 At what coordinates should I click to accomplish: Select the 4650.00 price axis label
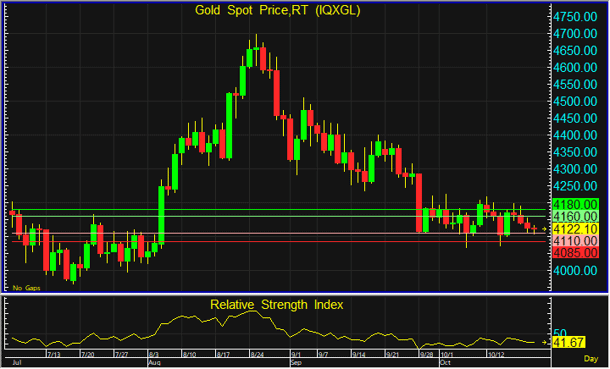pos(575,51)
